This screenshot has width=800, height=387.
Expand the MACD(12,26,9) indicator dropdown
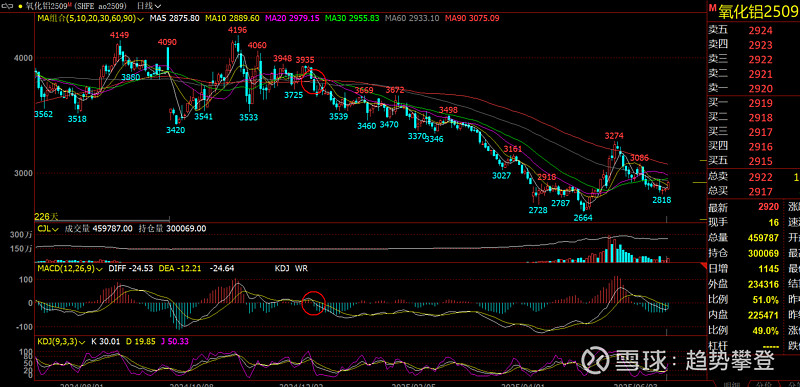tap(70, 268)
